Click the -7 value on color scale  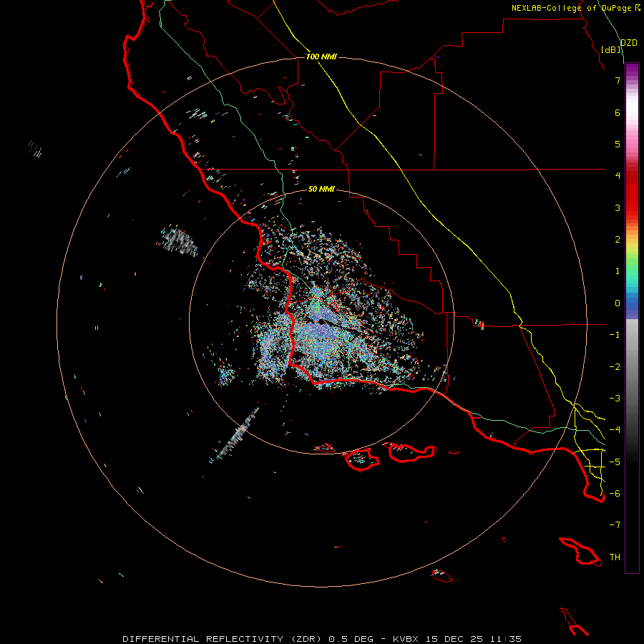pyautogui.click(x=615, y=525)
